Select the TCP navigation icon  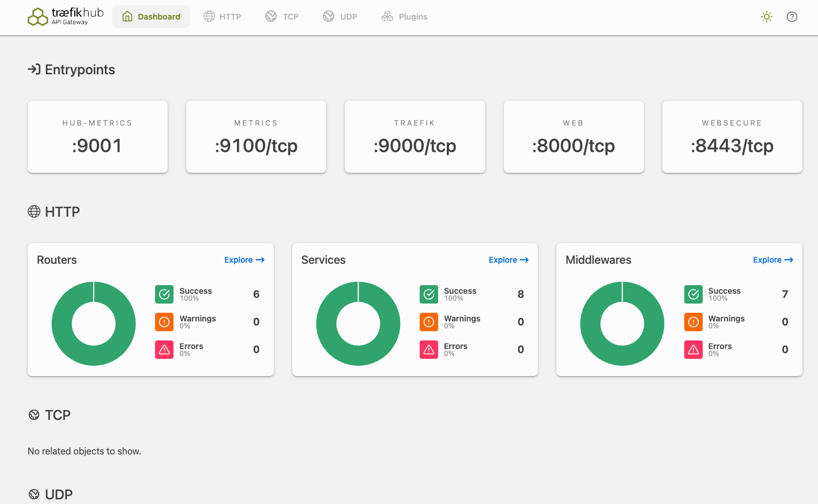tap(270, 16)
